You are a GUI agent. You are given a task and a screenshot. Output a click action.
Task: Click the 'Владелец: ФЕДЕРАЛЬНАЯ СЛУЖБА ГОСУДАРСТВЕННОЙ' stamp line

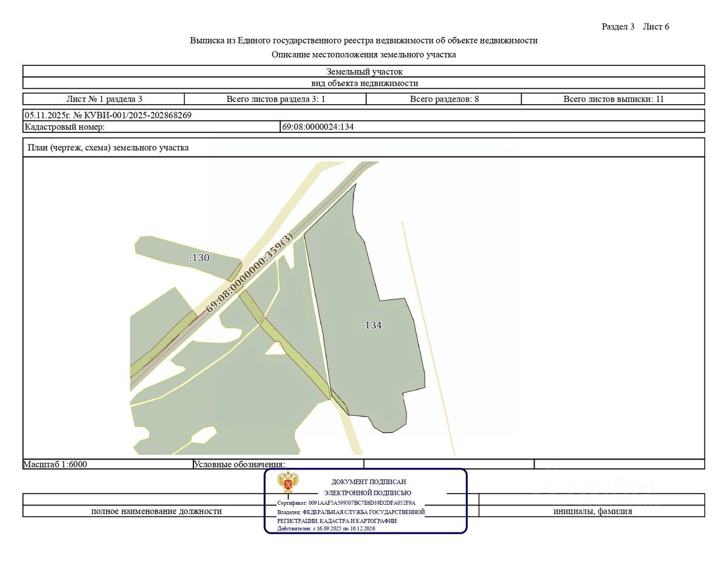click(351, 512)
